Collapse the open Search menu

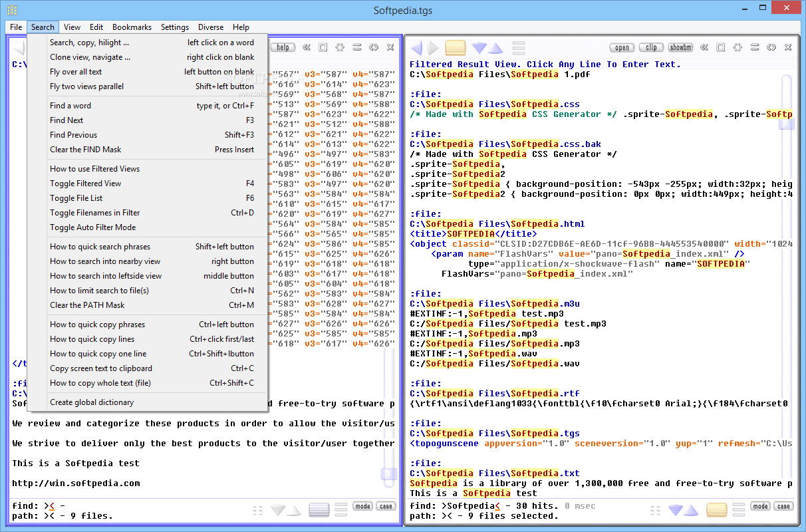click(x=43, y=27)
